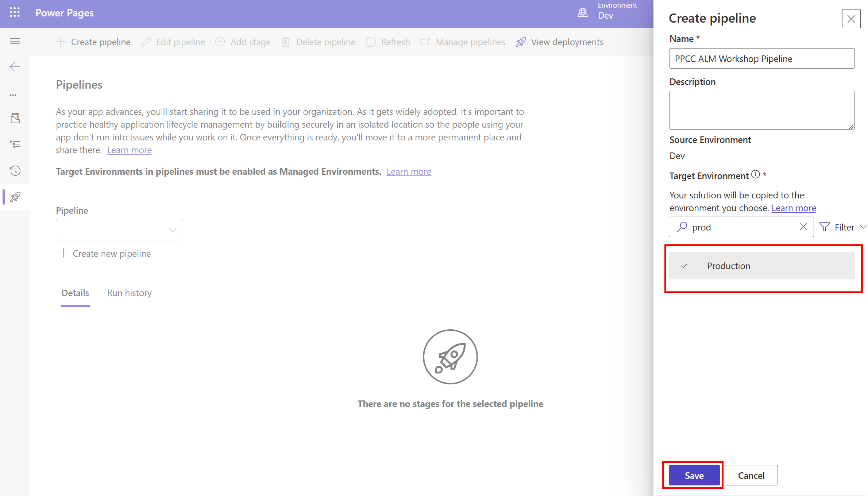
Task: Switch to the Run history tab
Action: [129, 293]
